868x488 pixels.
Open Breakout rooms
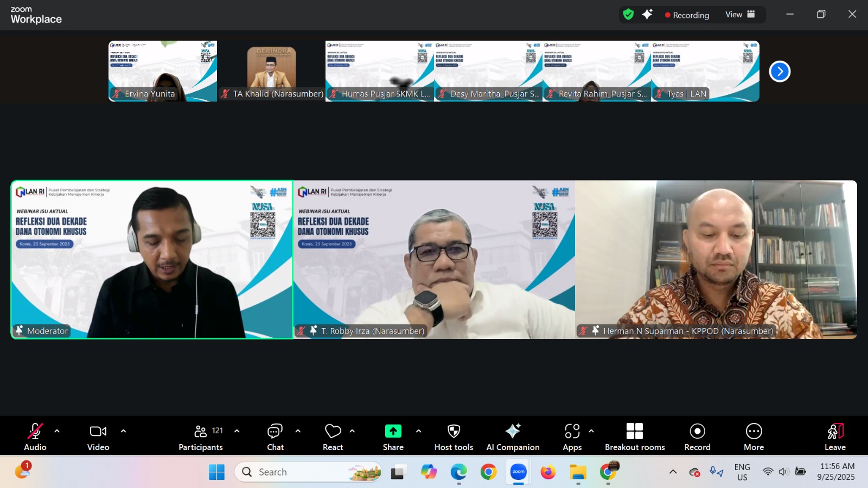635,436
